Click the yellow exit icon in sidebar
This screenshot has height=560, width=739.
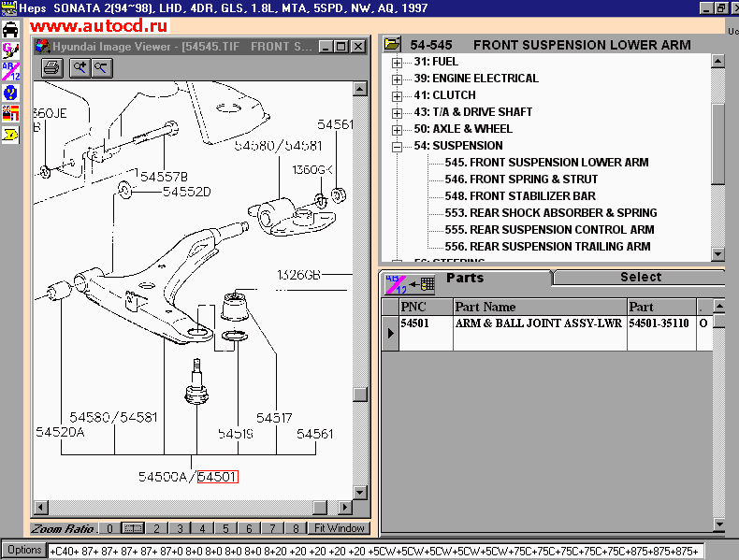10,135
